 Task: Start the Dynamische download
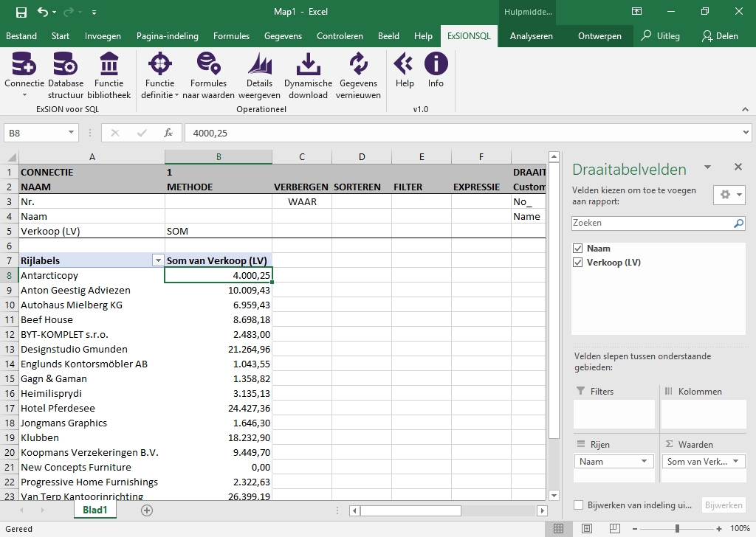(308, 75)
